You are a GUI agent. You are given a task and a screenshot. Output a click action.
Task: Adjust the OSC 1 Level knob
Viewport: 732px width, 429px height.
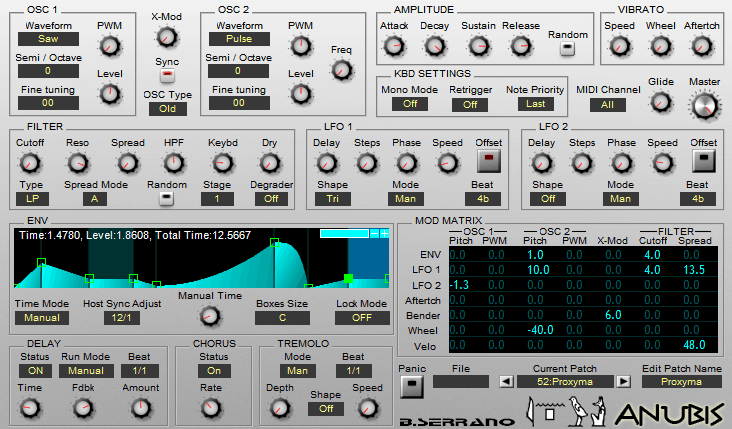click(x=110, y=94)
